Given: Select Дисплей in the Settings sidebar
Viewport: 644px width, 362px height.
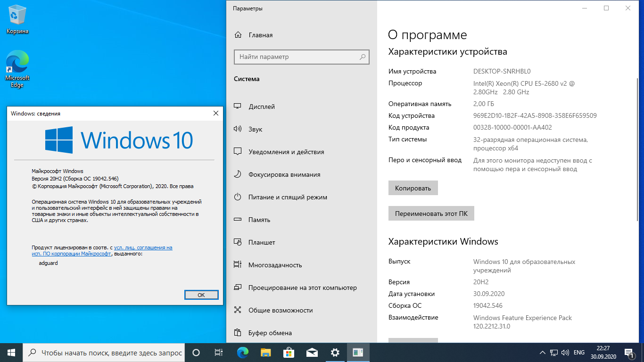Looking at the screenshot, I should tap(302, 107).
